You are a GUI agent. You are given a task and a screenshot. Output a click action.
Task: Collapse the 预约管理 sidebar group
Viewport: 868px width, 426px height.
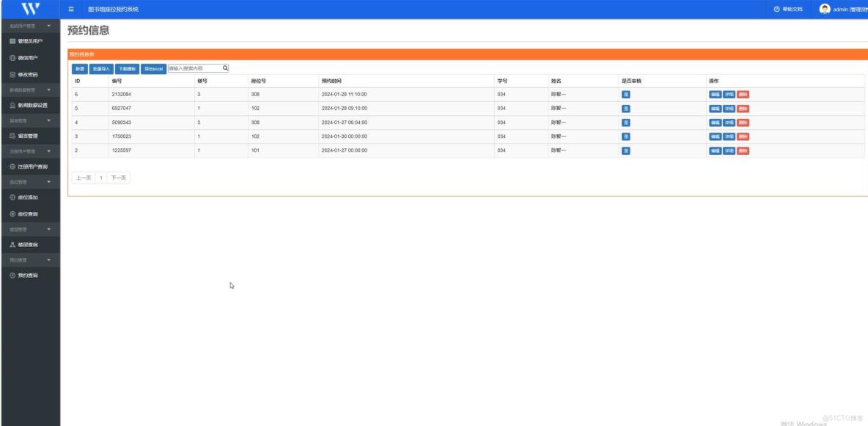tap(30, 260)
